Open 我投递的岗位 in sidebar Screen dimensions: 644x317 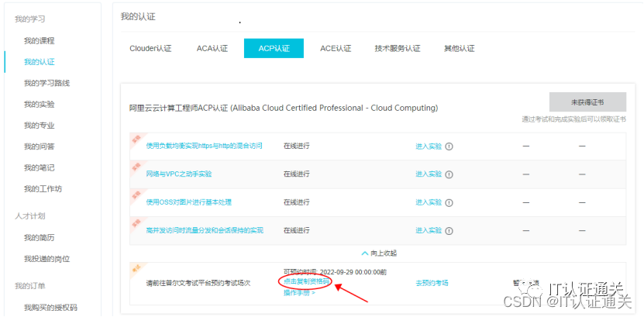tap(46, 259)
